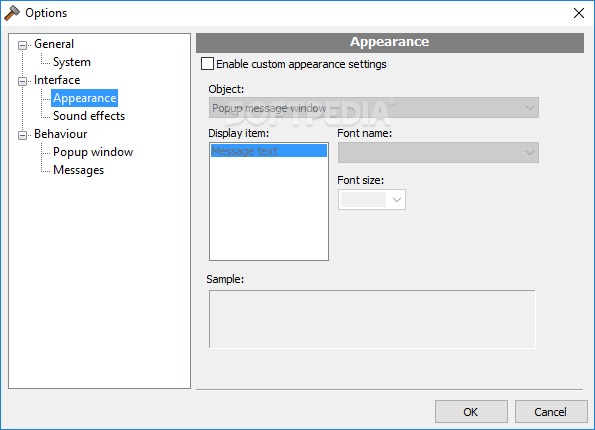Open the Font name dropdown
This screenshot has height=430, width=595.
pos(438,153)
